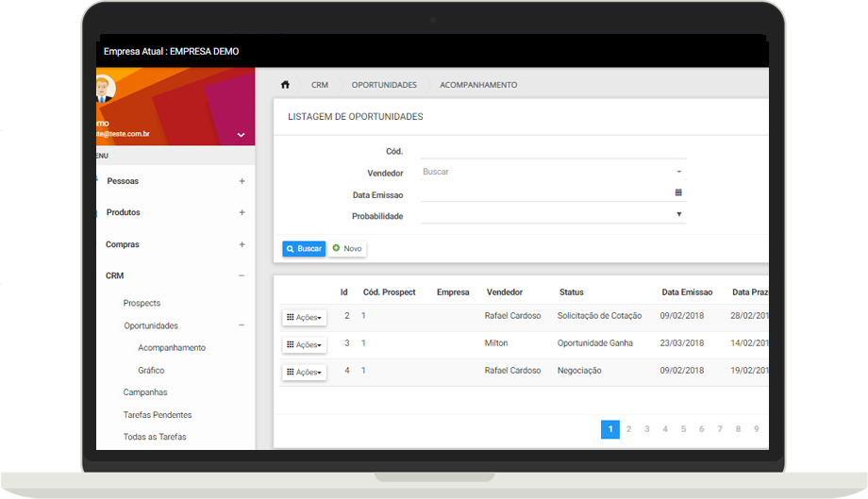Click Empresa Atual : EMPRESA DEMO text
Screen dimensions: 868x499
point(171,52)
